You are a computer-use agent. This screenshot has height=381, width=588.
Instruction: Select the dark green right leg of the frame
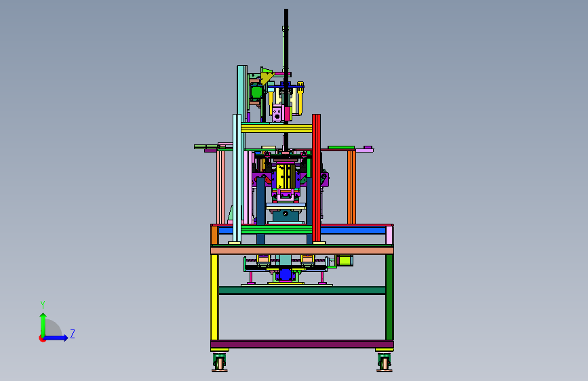point(389,297)
